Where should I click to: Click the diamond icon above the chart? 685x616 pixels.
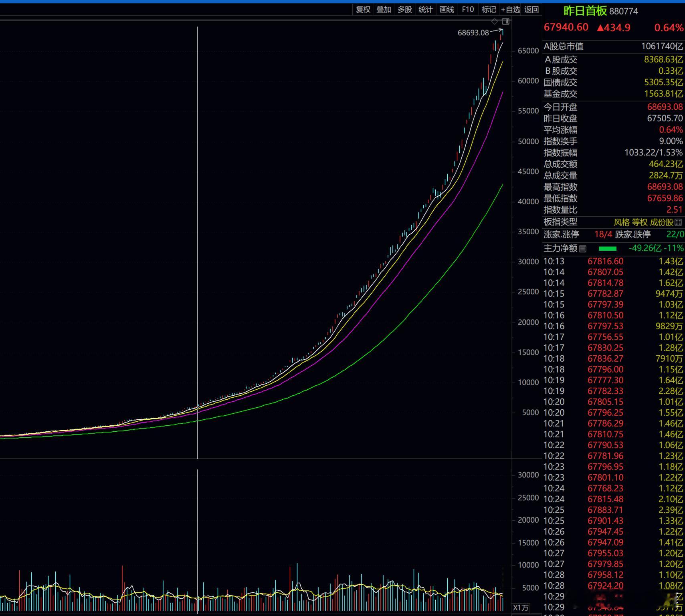495,21
